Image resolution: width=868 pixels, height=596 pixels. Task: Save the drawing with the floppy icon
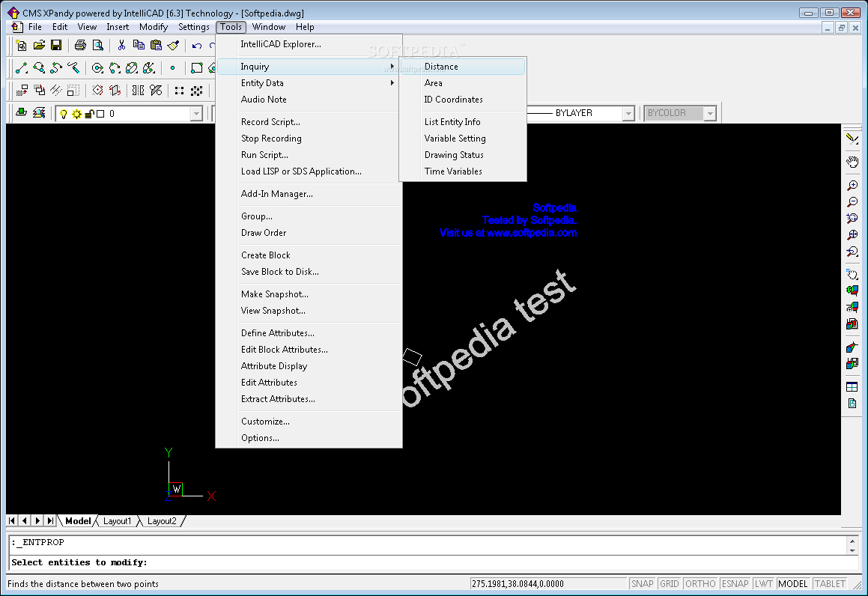pyautogui.click(x=56, y=46)
